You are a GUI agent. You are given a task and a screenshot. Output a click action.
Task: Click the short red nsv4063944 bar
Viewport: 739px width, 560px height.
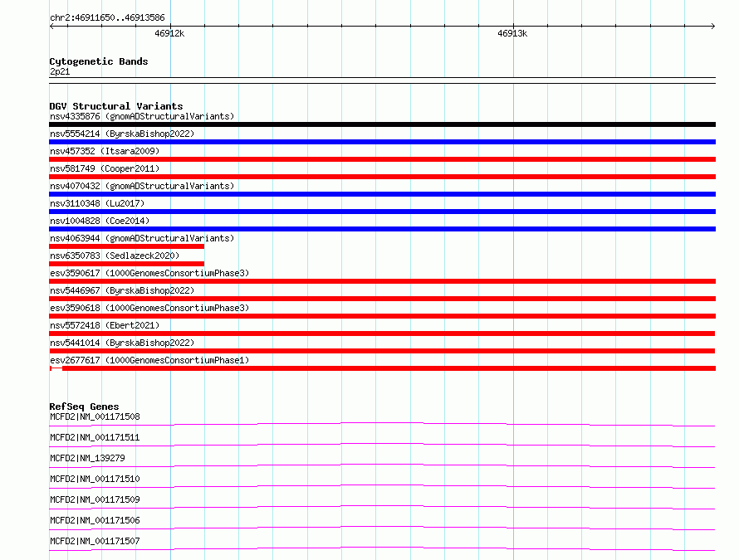coord(127,246)
